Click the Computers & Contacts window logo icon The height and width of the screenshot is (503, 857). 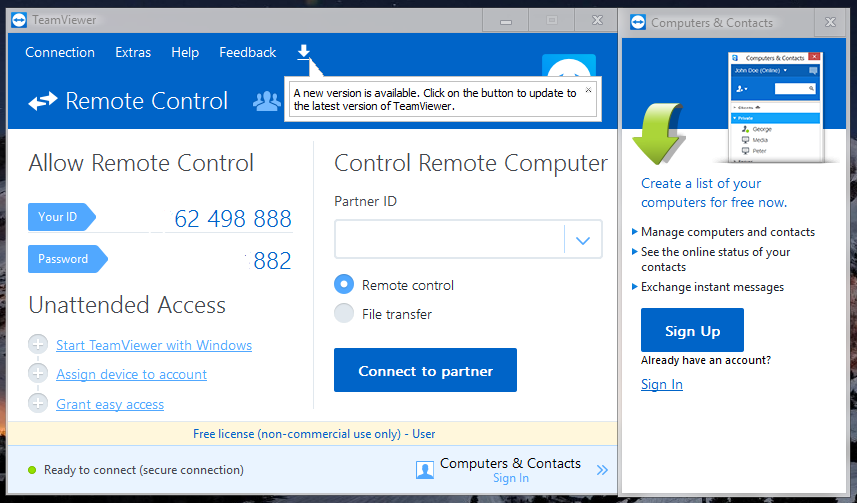click(638, 22)
